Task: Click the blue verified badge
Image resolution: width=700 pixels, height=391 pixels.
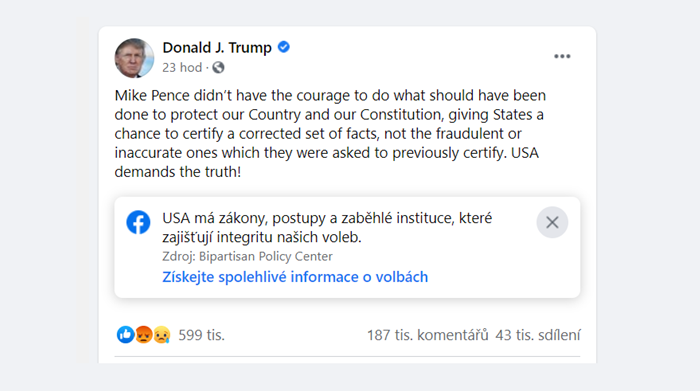Action: (x=283, y=47)
